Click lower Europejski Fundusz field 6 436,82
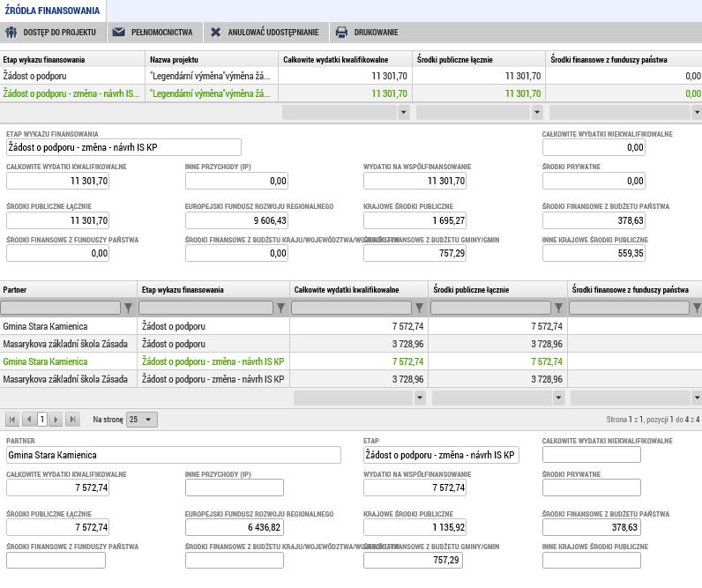 [235, 527]
